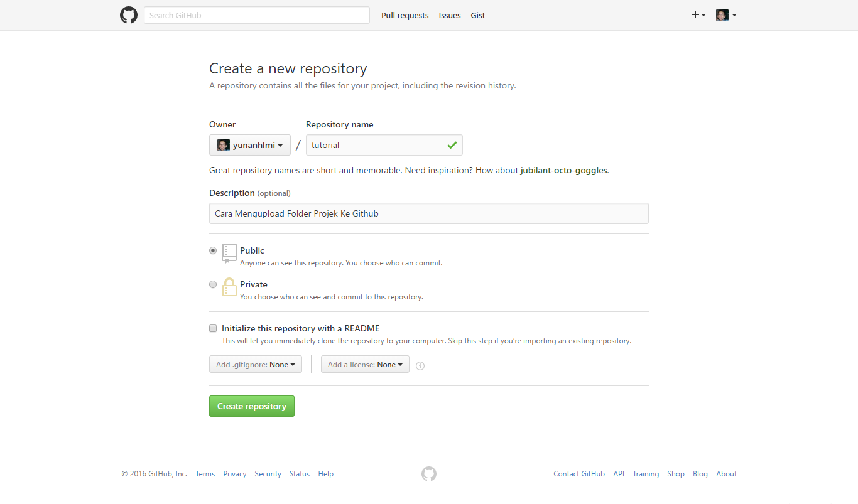Open the Contact GitHub footer link

click(x=579, y=474)
